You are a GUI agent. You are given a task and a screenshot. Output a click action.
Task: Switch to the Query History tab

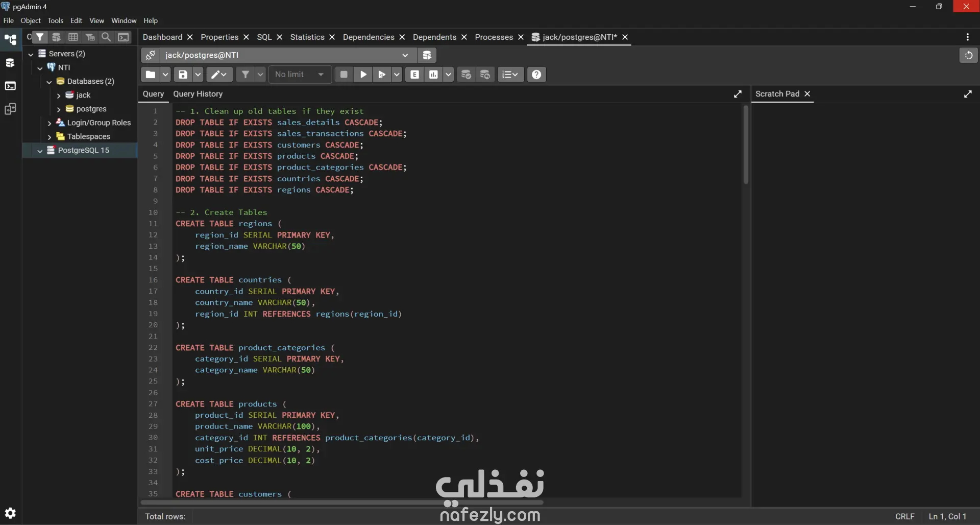click(x=198, y=94)
